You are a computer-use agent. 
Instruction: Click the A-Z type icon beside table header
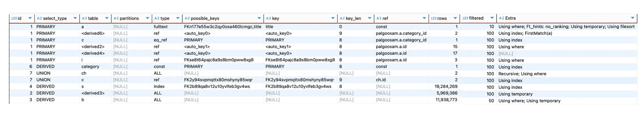[84, 18]
